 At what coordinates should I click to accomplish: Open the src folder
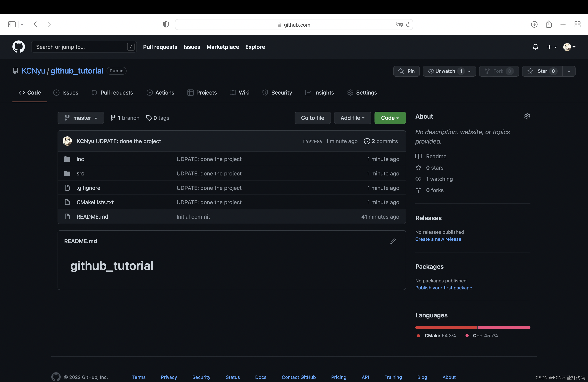click(x=80, y=173)
